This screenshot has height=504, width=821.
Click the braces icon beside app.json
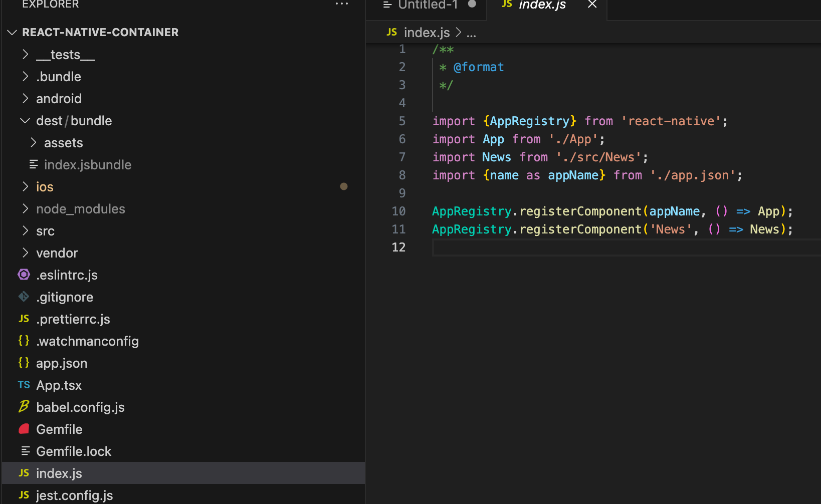coord(24,363)
